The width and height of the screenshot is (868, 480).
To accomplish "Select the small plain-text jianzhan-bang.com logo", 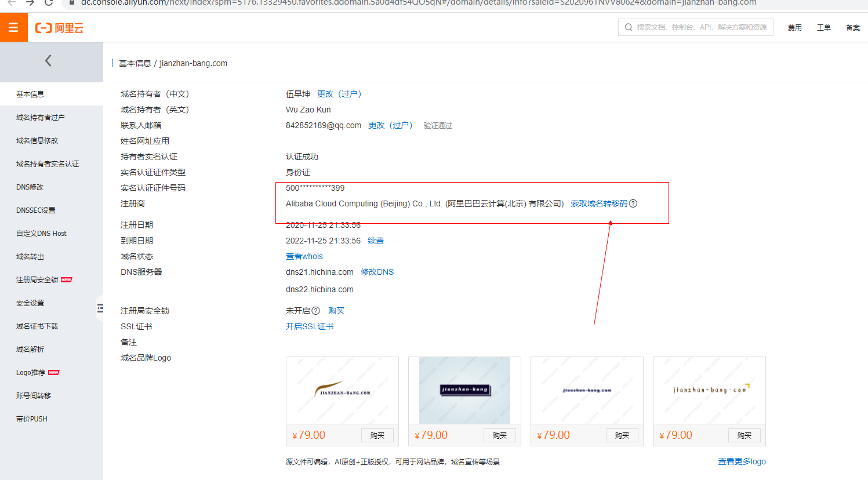I will [587, 390].
